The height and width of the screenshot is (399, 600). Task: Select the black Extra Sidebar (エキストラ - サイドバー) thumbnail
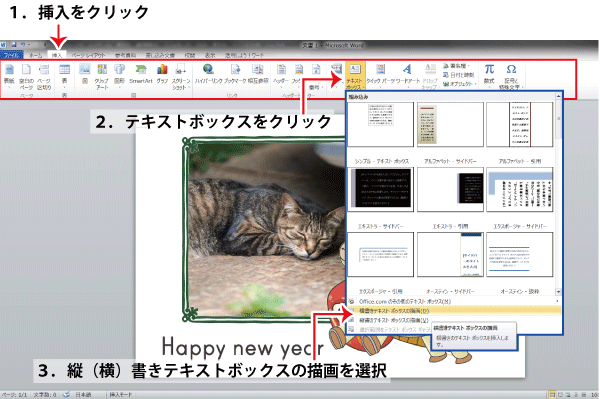coord(381,189)
